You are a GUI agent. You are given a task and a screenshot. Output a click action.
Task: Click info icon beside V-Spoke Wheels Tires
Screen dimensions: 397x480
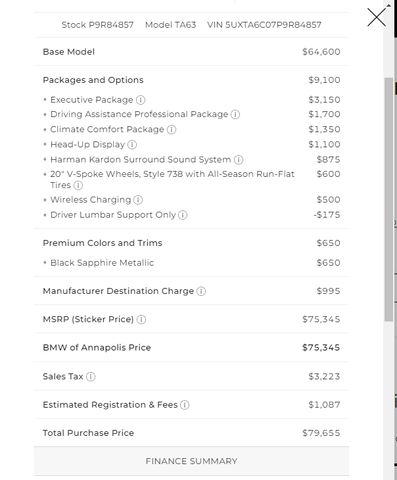click(x=78, y=185)
